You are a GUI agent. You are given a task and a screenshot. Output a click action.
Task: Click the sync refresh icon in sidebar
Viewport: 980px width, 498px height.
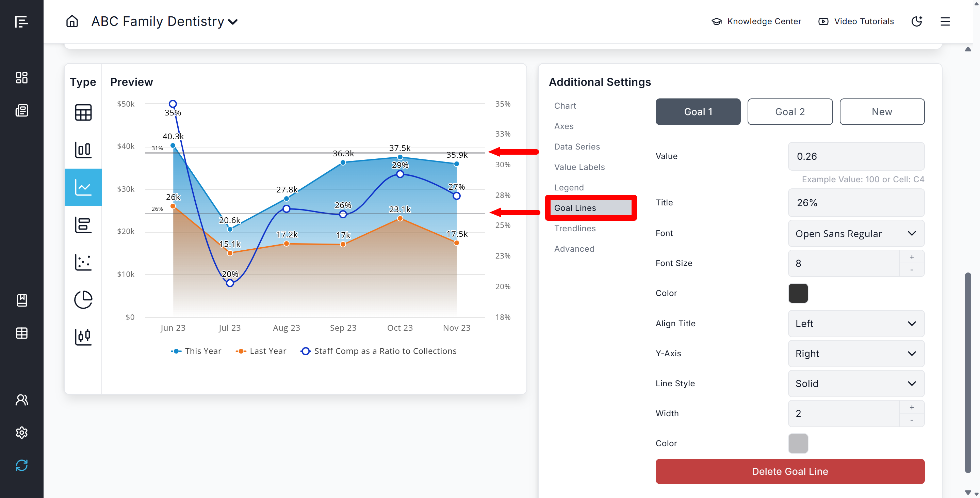pos(22,465)
